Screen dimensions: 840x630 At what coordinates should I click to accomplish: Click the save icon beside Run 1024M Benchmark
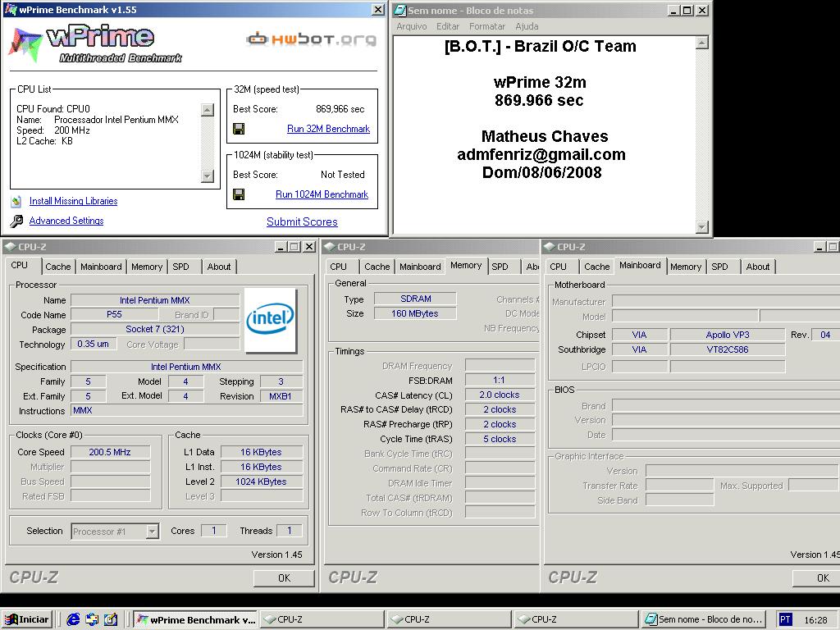[239, 194]
